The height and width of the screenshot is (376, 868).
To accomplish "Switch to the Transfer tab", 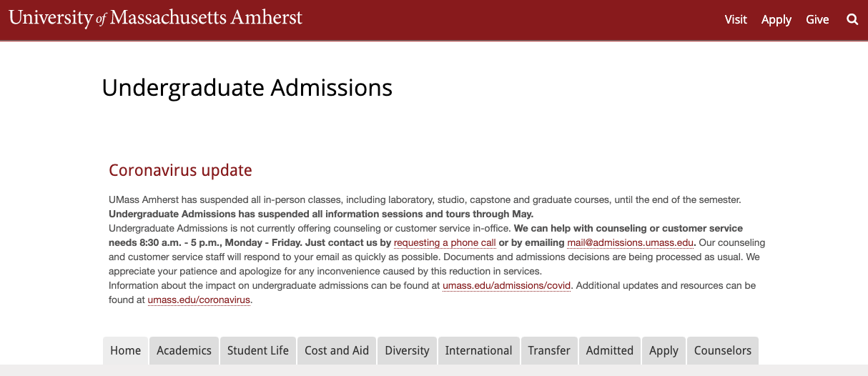I will pos(549,350).
